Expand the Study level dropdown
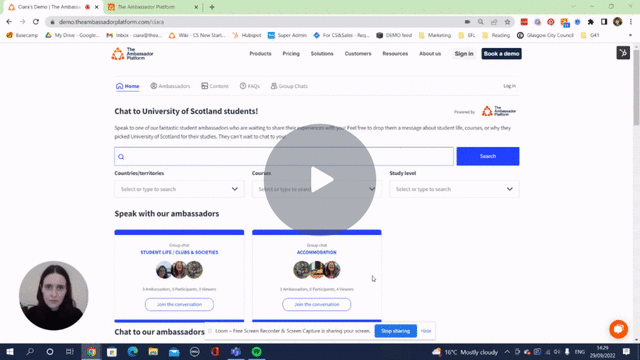This screenshot has width=640, height=360. (x=454, y=189)
